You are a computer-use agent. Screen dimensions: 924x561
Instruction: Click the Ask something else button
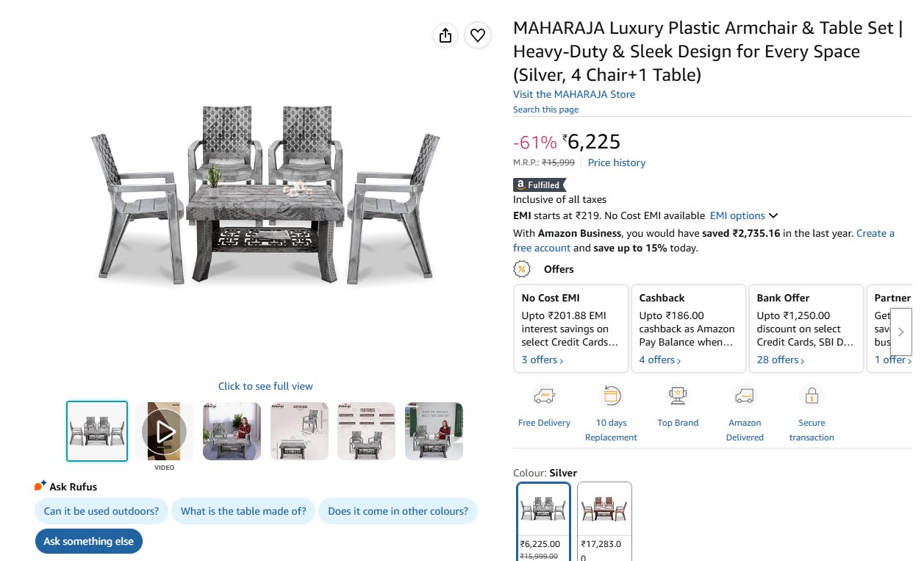[88, 541]
